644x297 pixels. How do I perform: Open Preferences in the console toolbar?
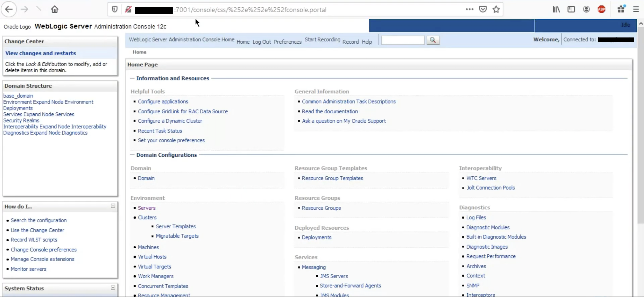(288, 42)
